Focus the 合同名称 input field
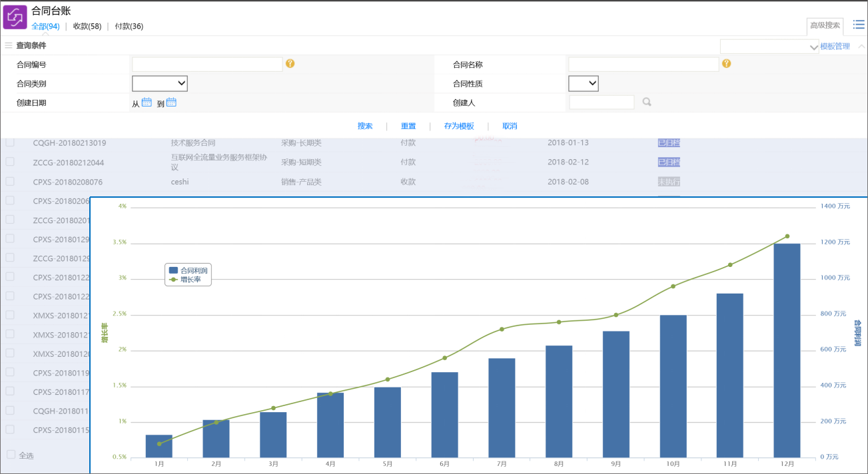 coord(644,64)
